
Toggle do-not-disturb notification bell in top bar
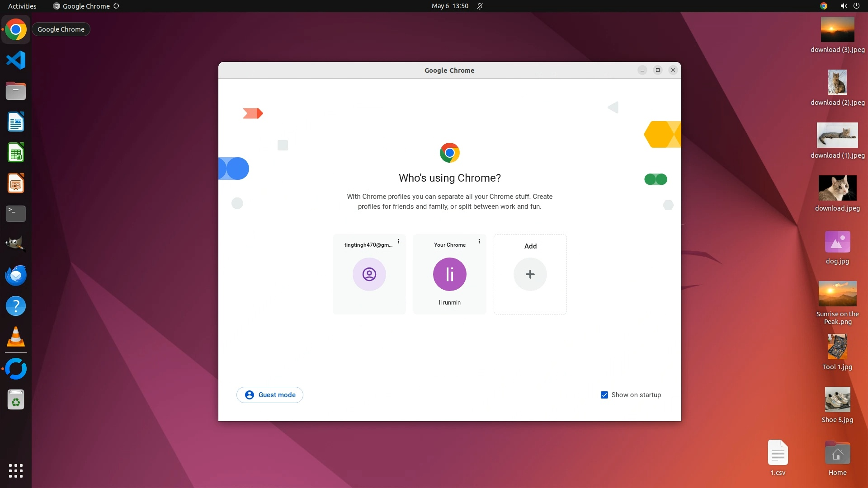click(480, 6)
